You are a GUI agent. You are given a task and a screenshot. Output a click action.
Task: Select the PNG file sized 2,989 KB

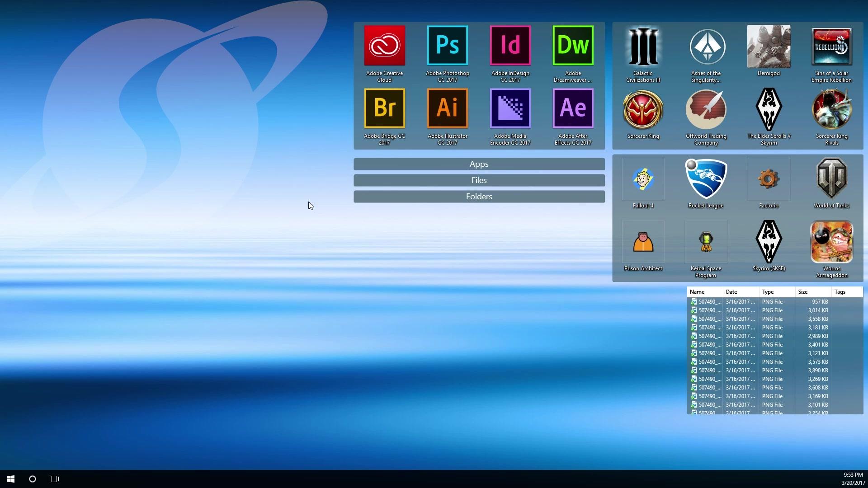click(x=775, y=336)
